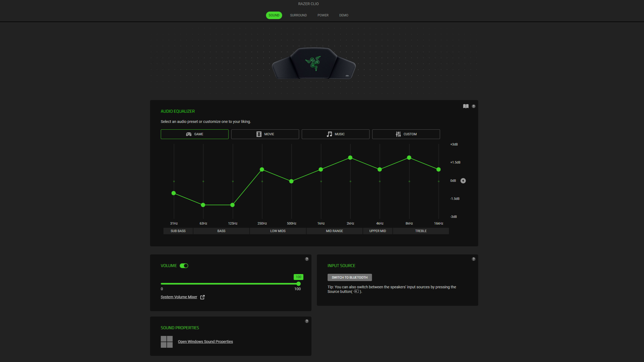Click the TREBLE range label
This screenshot has width=644, height=362.
[x=421, y=231]
